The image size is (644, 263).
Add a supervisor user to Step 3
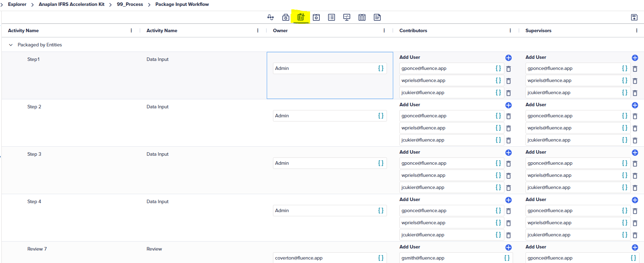click(x=635, y=153)
